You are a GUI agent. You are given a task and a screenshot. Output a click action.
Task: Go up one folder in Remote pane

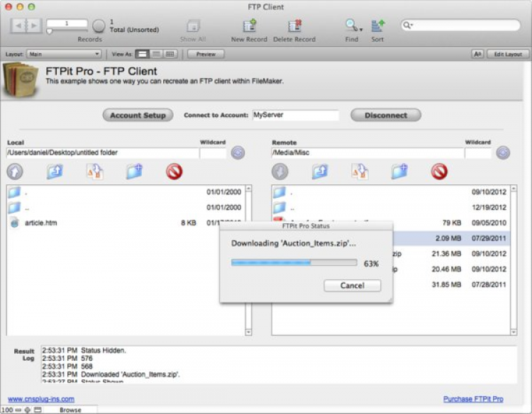(x=320, y=172)
